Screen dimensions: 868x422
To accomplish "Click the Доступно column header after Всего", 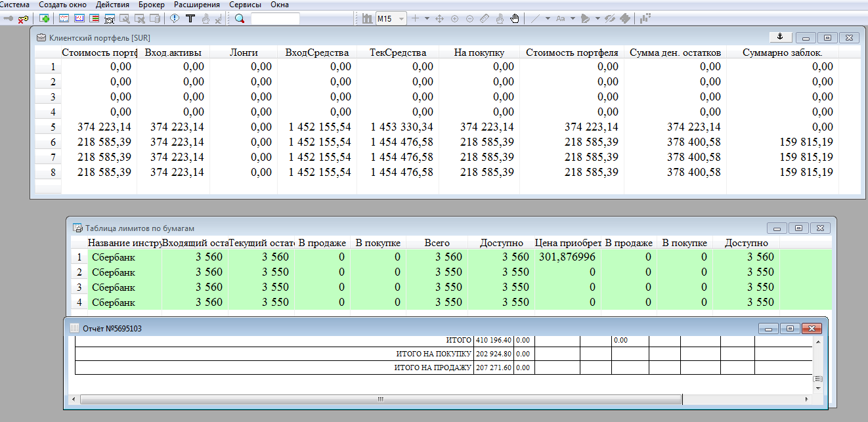I will [501, 243].
